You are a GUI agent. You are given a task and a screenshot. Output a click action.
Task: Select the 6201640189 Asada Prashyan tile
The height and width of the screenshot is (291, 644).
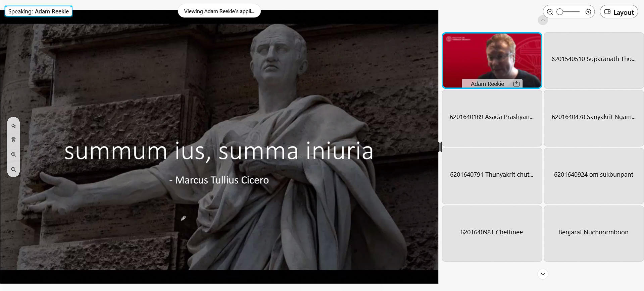[x=492, y=118]
